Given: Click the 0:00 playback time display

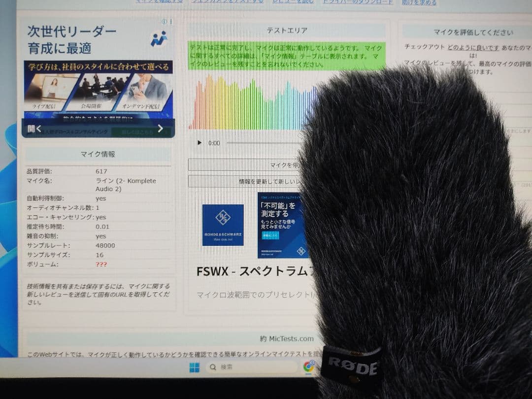Looking at the screenshot, I should click(x=214, y=143).
